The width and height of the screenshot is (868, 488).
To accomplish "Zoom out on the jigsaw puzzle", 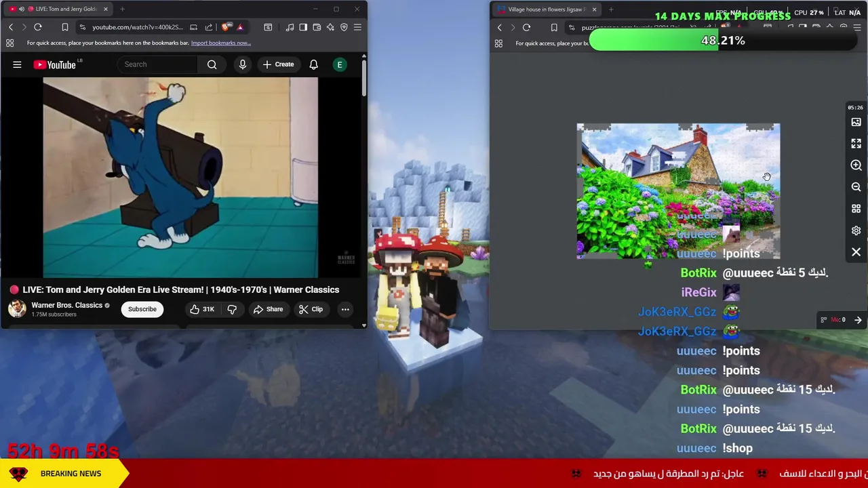I will [856, 187].
